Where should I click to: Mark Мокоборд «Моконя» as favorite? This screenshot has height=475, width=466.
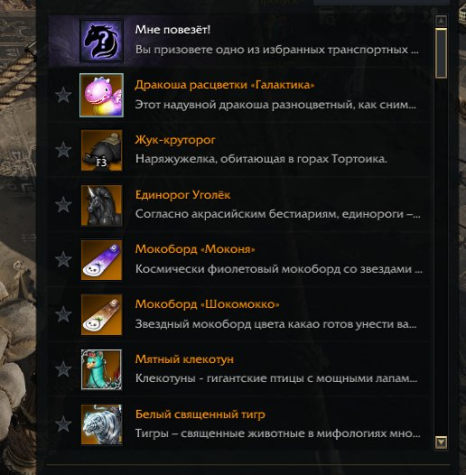point(63,259)
